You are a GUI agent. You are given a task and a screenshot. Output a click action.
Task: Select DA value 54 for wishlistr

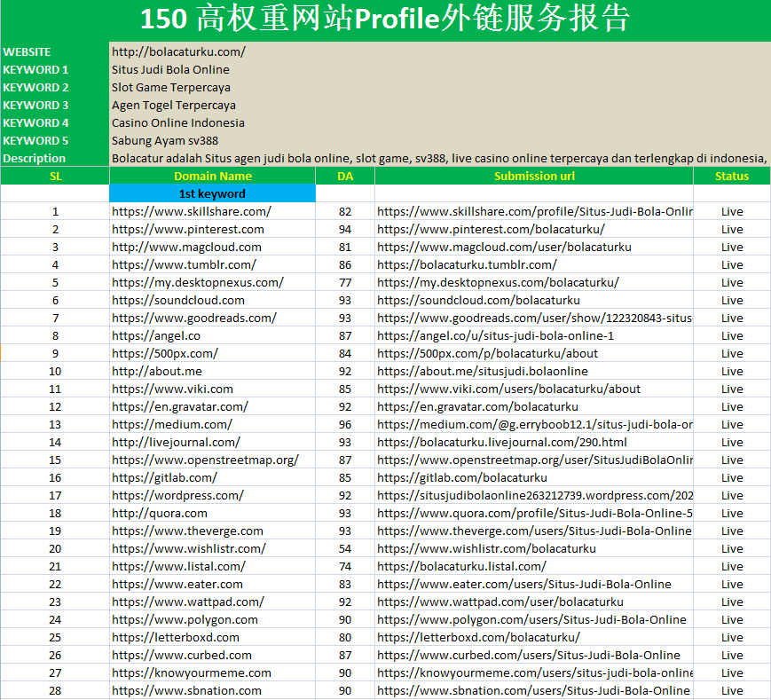345,548
